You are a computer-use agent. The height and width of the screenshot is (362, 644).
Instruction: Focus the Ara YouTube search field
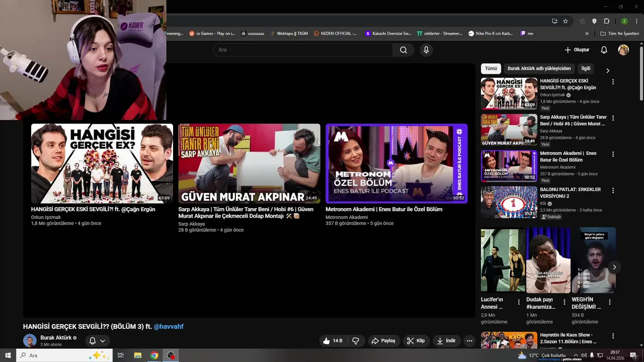303,50
